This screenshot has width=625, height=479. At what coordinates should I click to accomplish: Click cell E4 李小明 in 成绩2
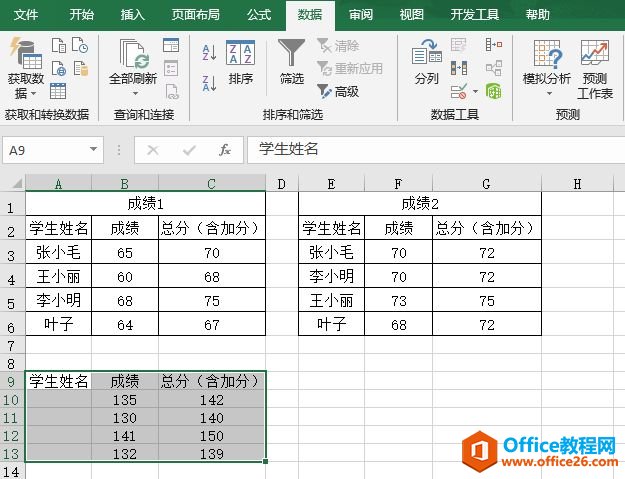tap(331, 276)
